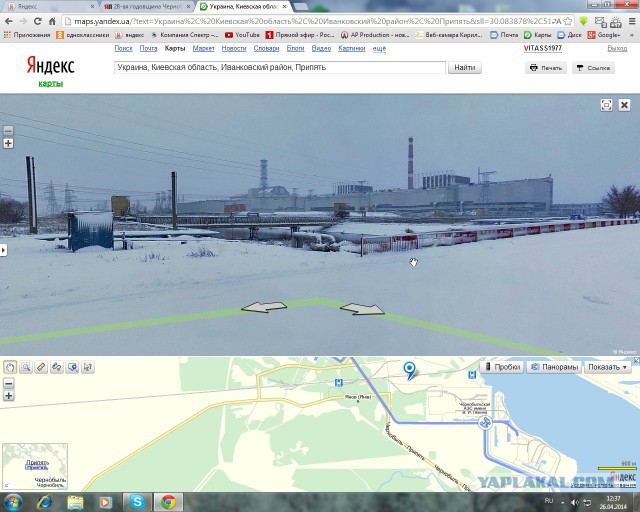
Task: Go forward with the browser forward arrow
Action: pyautogui.click(x=23, y=21)
